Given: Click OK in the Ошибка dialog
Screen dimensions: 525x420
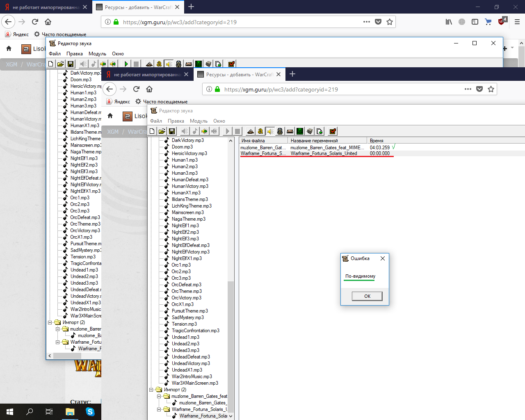Looking at the screenshot, I should [367, 296].
